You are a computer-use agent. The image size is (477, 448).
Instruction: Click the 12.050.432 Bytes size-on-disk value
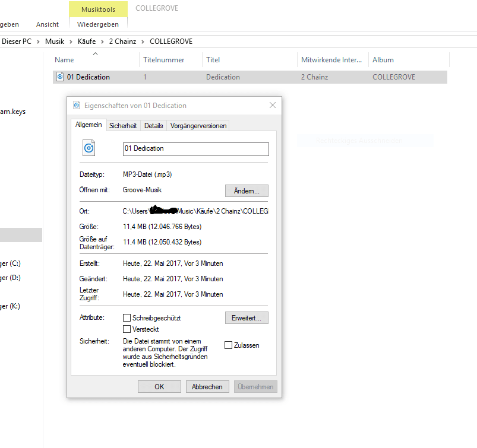point(162,242)
